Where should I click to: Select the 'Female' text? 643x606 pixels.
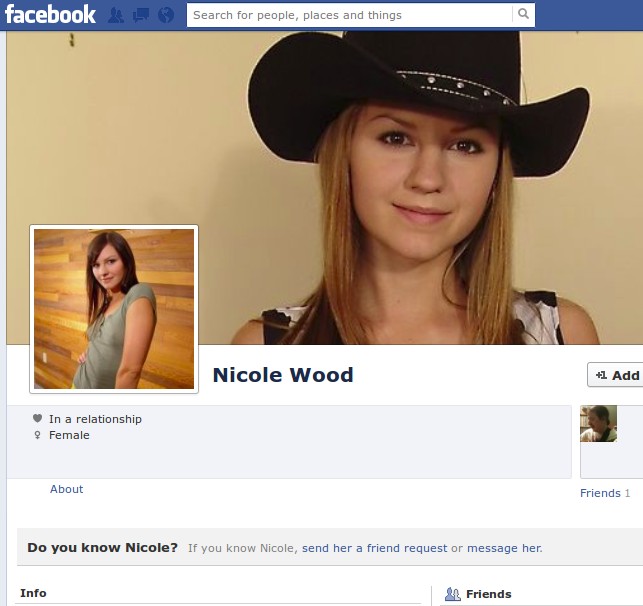[69, 435]
